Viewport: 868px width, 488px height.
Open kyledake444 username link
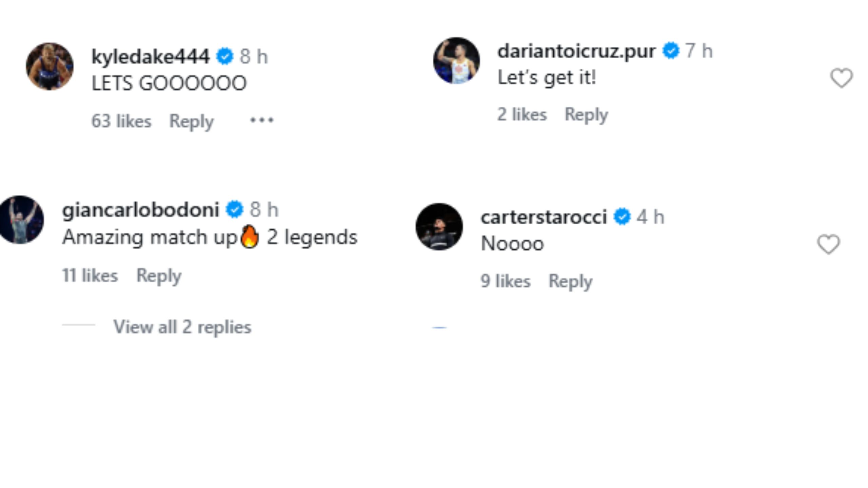pyautogui.click(x=151, y=56)
